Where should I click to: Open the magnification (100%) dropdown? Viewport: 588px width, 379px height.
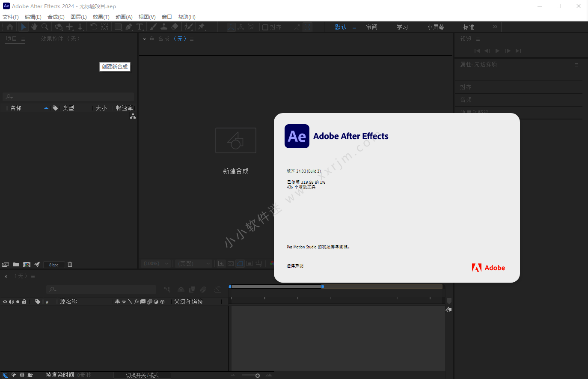(x=156, y=263)
